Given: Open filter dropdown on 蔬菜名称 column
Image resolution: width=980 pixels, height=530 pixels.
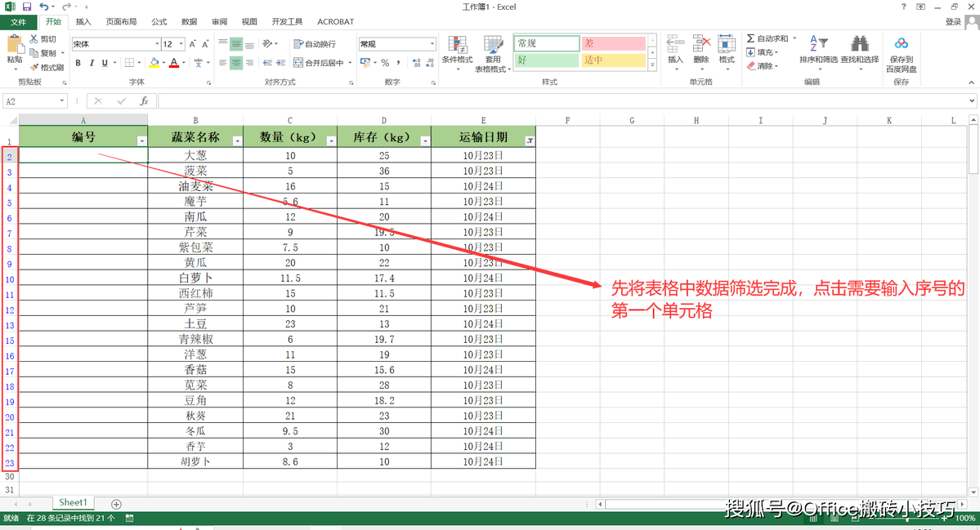Looking at the screenshot, I should pyautogui.click(x=237, y=141).
